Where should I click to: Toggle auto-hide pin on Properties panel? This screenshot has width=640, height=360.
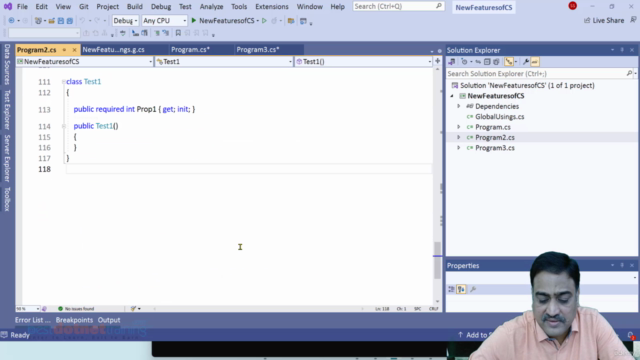tap(622, 265)
